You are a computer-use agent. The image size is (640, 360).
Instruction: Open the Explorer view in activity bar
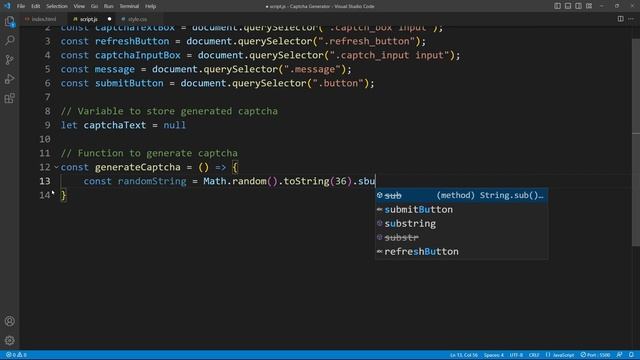tap(9, 21)
